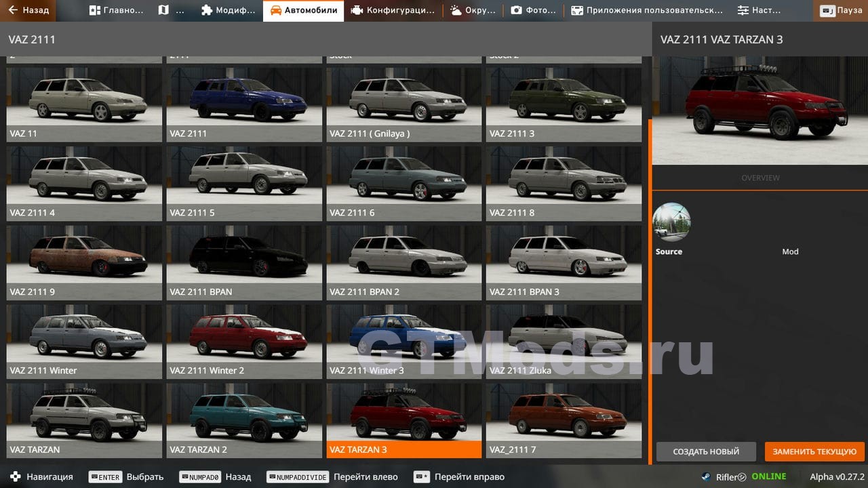The height and width of the screenshot is (488, 868).
Task: Pick the VAZ 2111 BPAN 2 car
Action: pyautogui.click(x=404, y=263)
